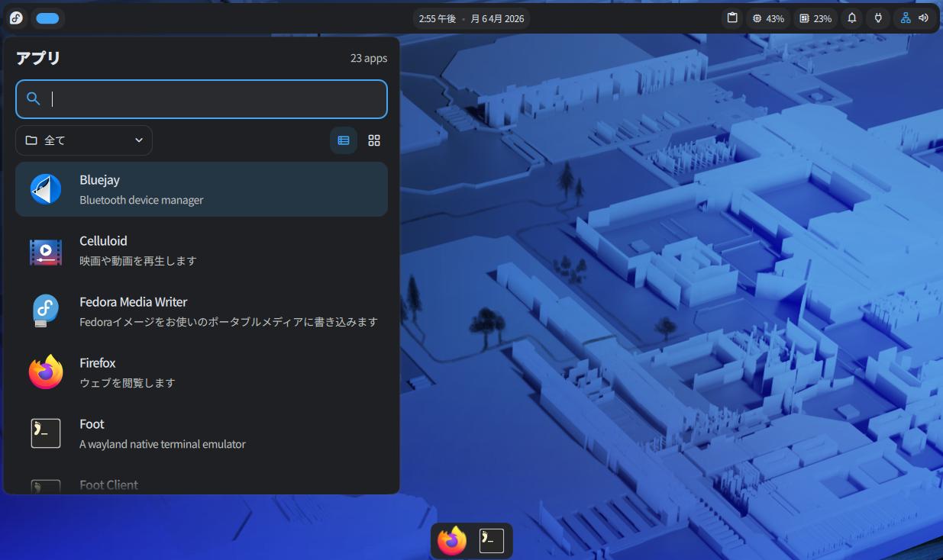The height and width of the screenshot is (560, 943).
Task: Click the Fedora logo launcher icon
Action: pyautogui.click(x=16, y=18)
